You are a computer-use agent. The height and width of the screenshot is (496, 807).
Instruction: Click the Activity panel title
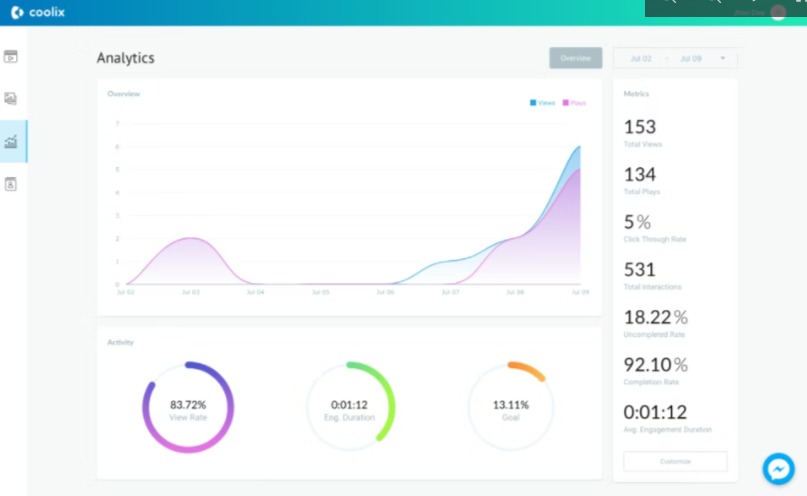(x=120, y=342)
